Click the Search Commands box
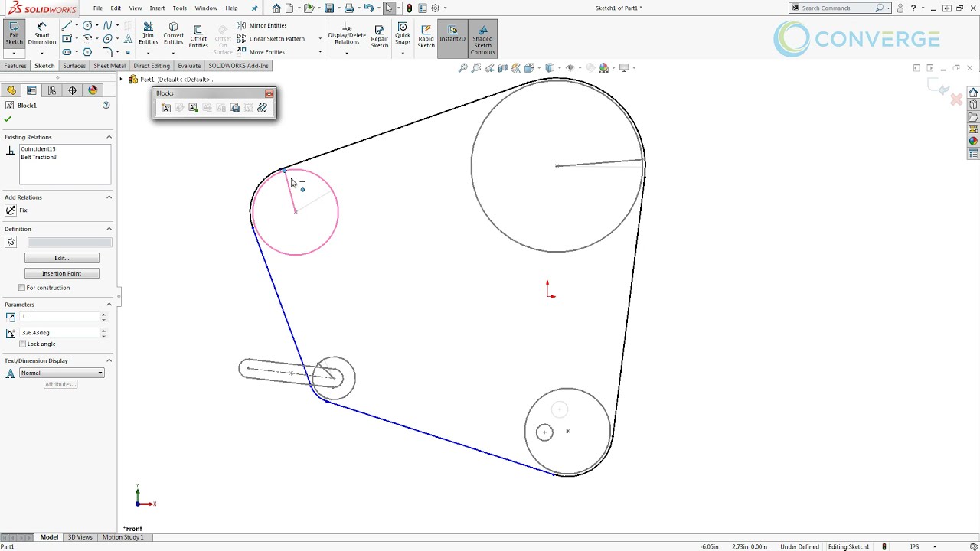 point(838,8)
